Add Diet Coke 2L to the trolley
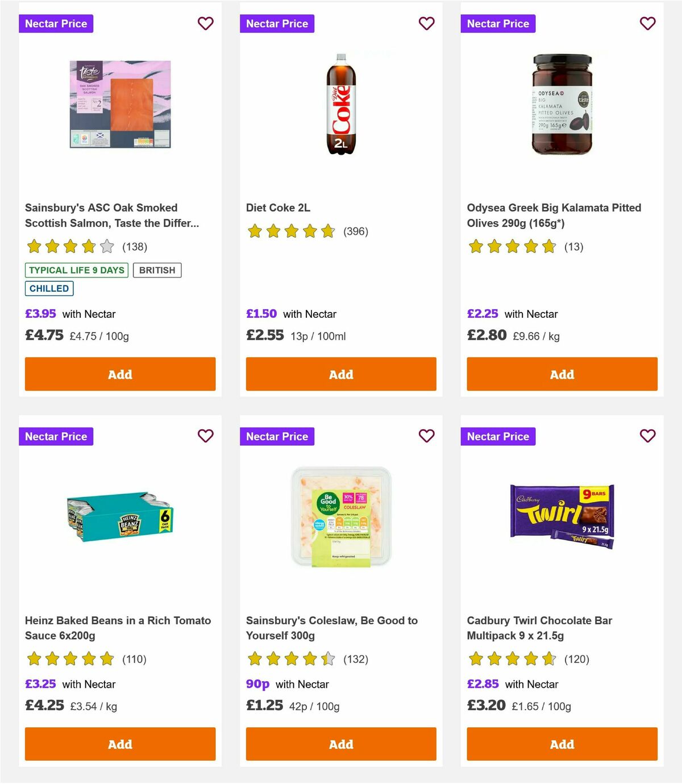 tap(341, 374)
